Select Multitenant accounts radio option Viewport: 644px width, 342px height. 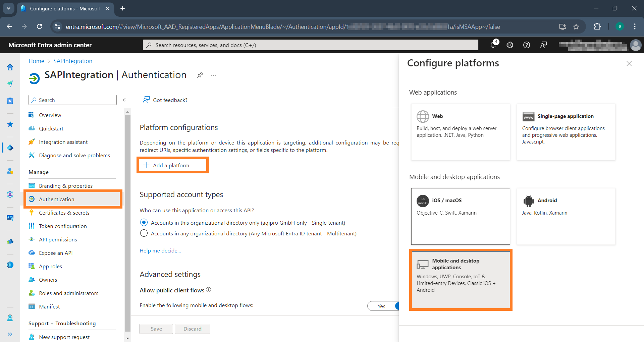point(144,233)
